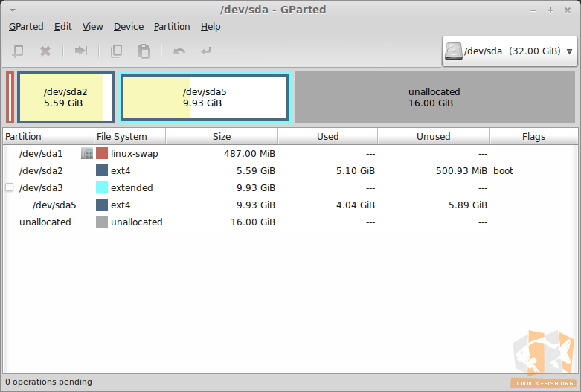Click the Delete partition X icon
Screen dimensions: 581x392
pyautogui.click(x=45, y=51)
